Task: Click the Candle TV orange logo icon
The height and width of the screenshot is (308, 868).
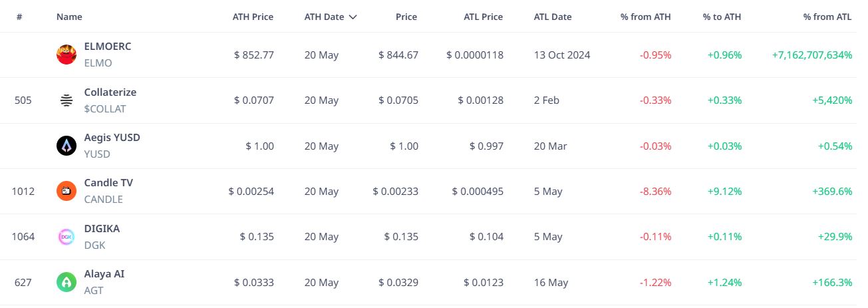Action: 67,191
